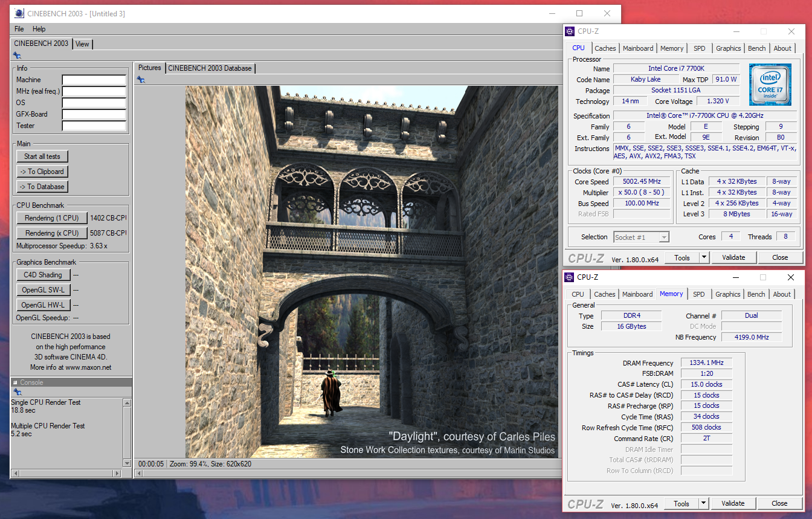Image resolution: width=812 pixels, height=519 pixels.
Task: Click Validate in CPU-Z window showing Memory tab
Action: (x=733, y=503)
